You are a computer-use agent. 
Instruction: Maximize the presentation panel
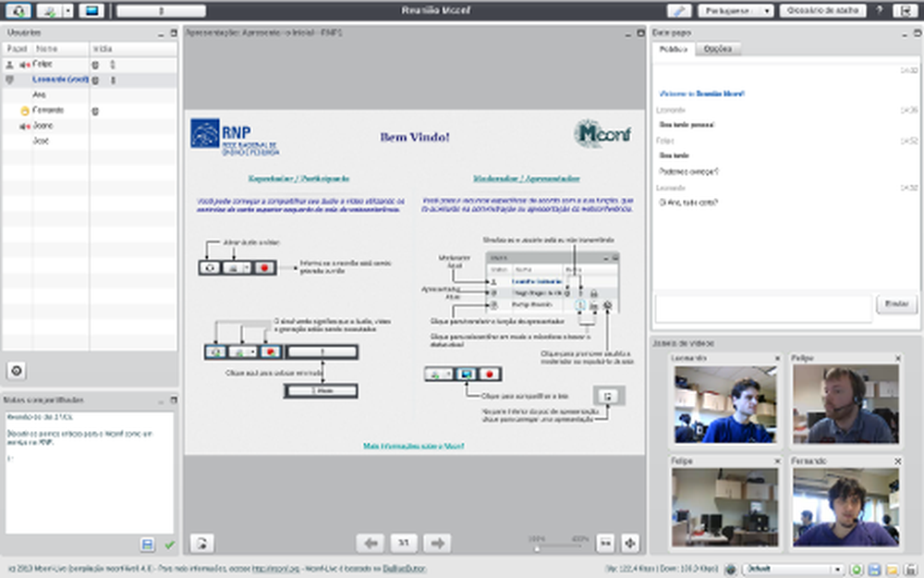(x=640, y=33)
